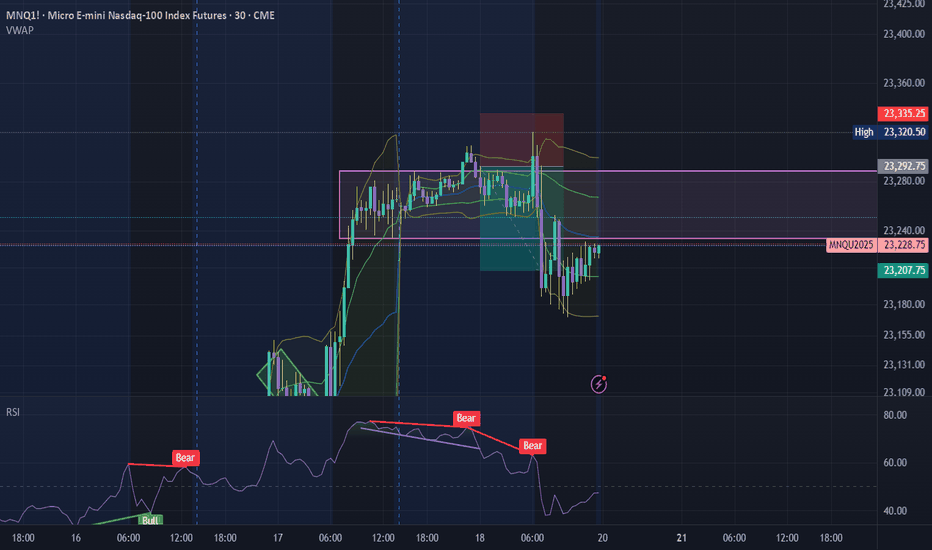Click the MNQU2025 23,228.75 price tag
This screenshot has height=550, width=932.
point(877,245)
